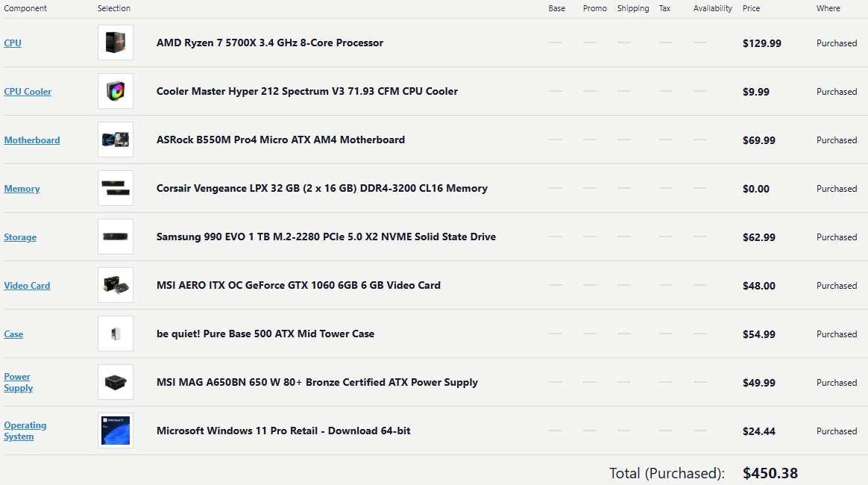Click the Windows 11 Pro product thumbnail
Viewport: 868px width, 485px height.
click(116, 431)
